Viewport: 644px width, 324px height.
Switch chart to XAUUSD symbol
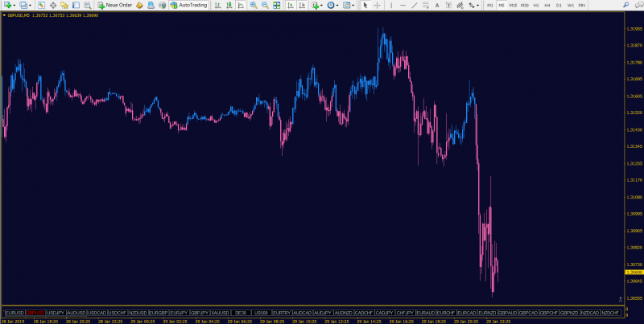click(221, 313)
